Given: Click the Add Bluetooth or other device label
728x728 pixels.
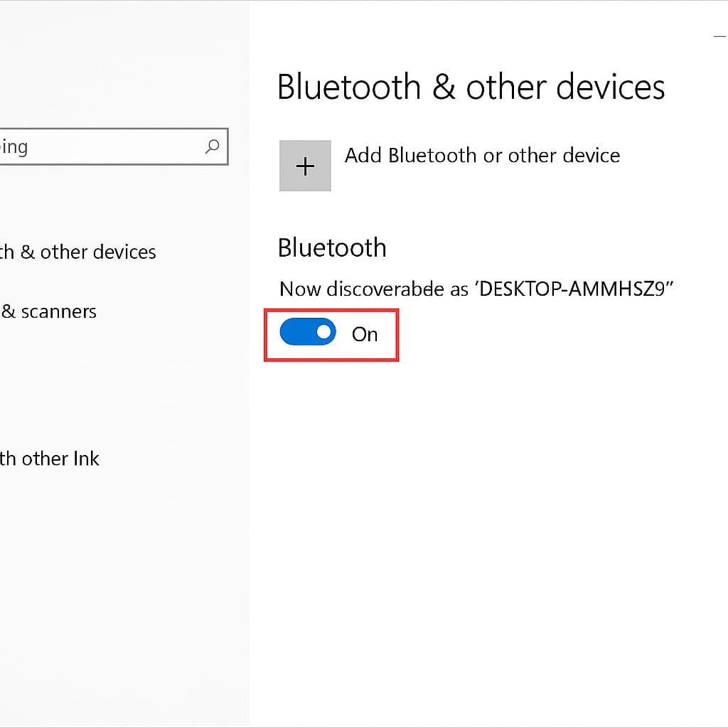Looking at the screenshot, I should click(x=482, y=156).
